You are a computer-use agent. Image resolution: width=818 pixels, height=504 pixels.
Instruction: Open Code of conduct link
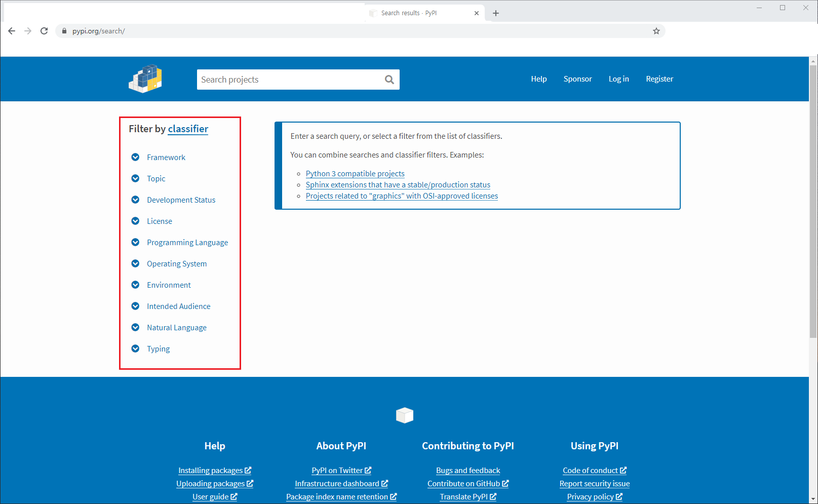[x=595, y=471]
